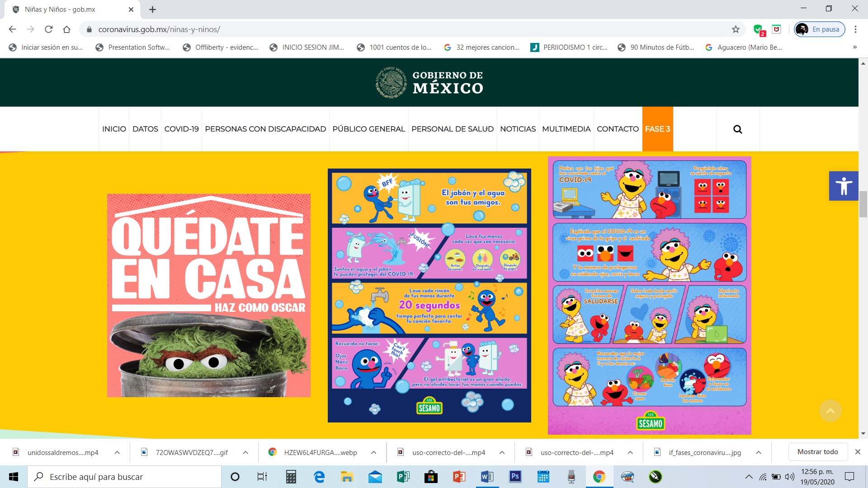Click the En pausa profile button
The height and width of the screenshot is (488, 868).
pyautogui.click(x=820, y=29)
